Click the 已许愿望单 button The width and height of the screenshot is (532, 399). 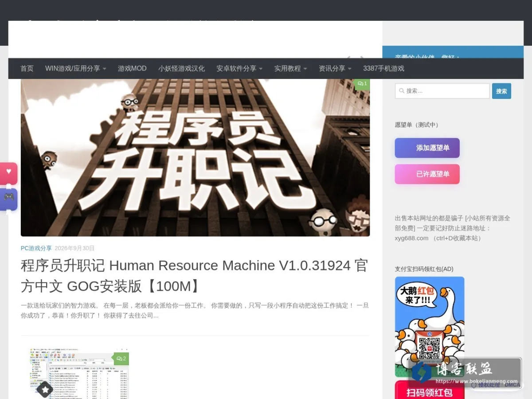(427, 174)
